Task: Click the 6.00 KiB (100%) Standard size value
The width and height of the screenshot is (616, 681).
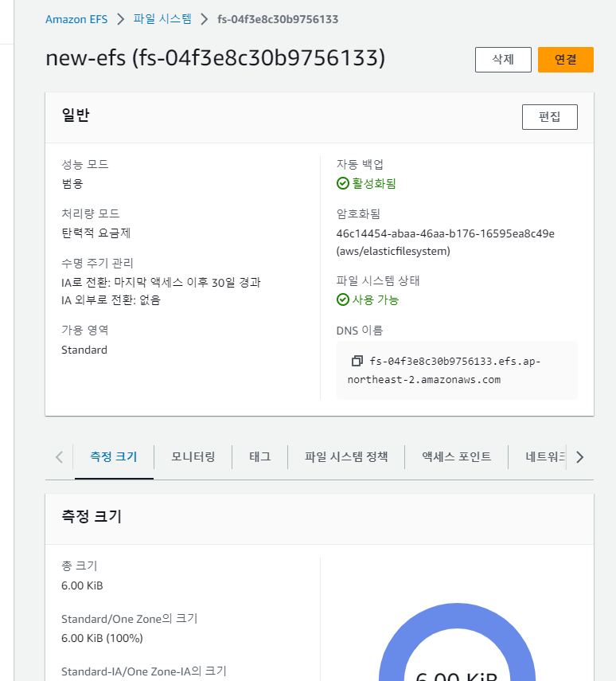Action: (102, 639)
